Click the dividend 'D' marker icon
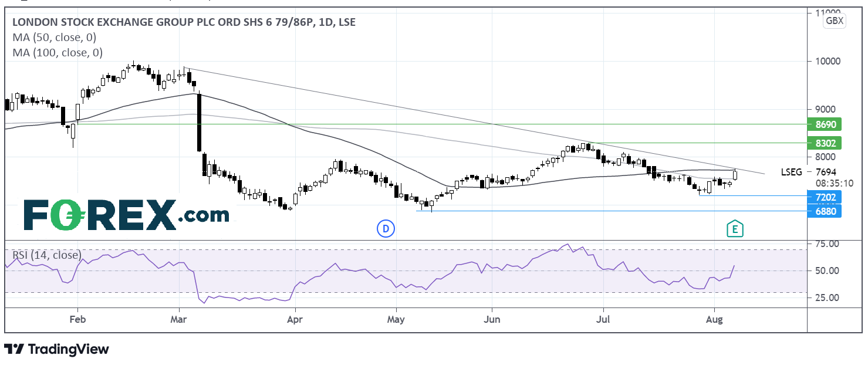Screen dimensions: 868x365 pos(386,228)
